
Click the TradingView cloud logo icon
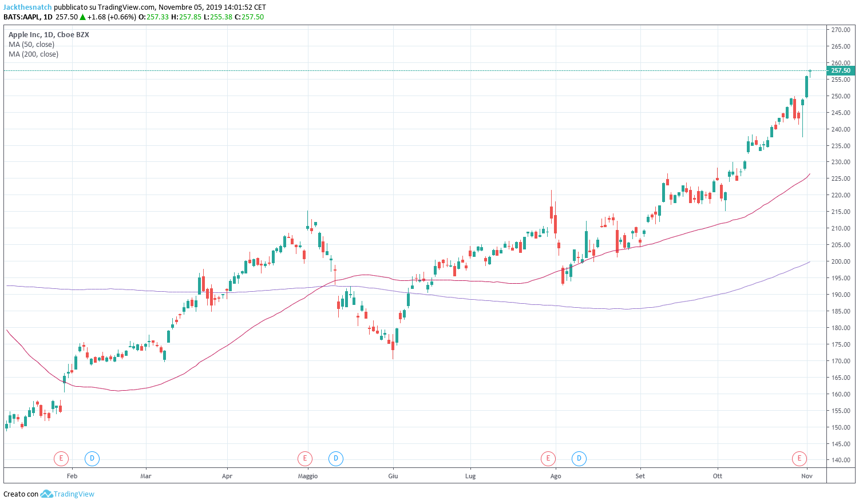point(46,494)
